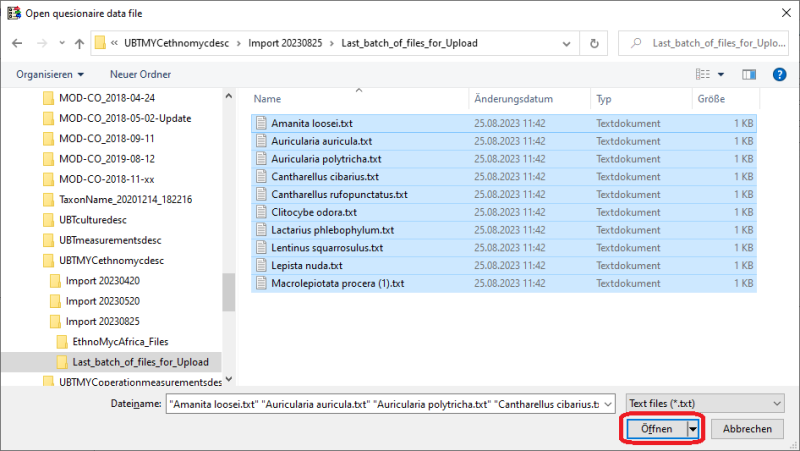Sort files by Änderungsdatum column header

pyautogui.click(x=514, y=100)
